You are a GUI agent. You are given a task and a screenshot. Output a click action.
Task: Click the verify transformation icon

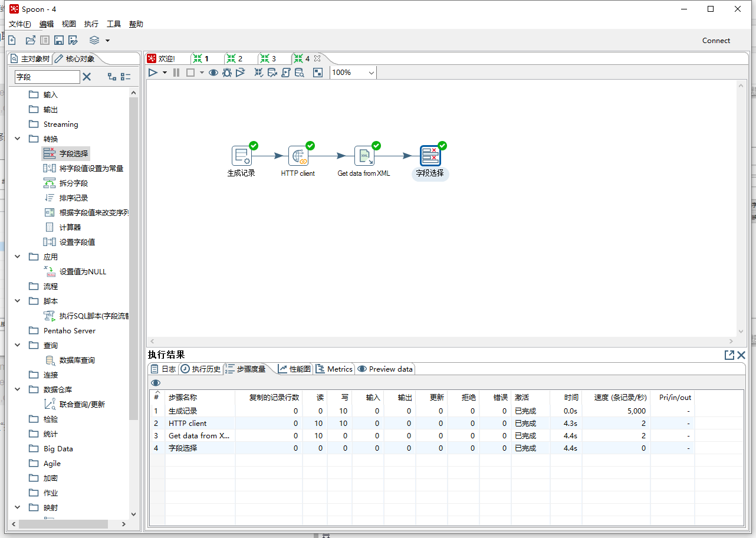click(x=259, y=73)
